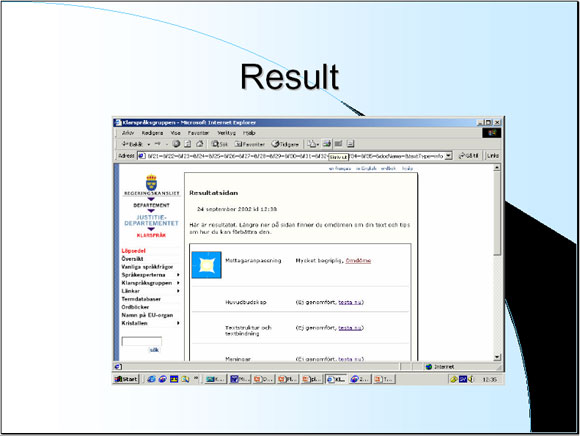Expand Länkar submenu arrow
Screen dimensions: 580x436
[178, 291]
